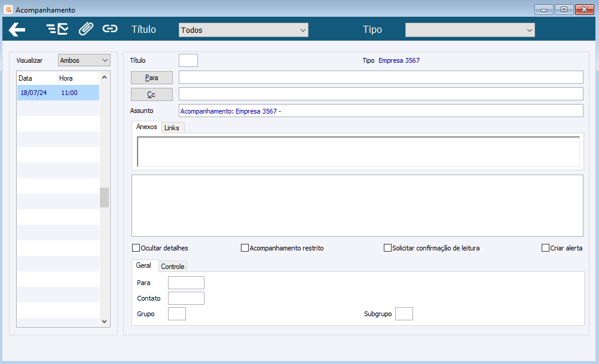Image resolution: width=599 pixels, height=364 pixels.
Task: Click the Para field in Geral tab
Action: 186,283
